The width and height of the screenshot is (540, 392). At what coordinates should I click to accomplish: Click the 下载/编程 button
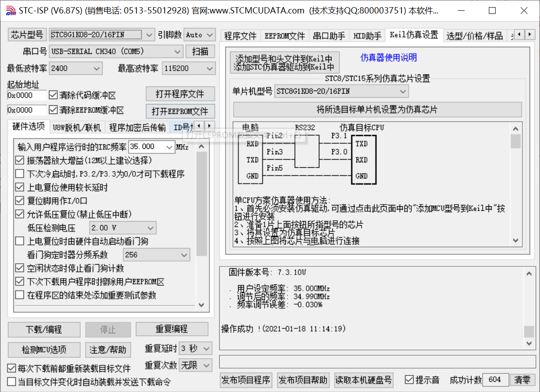[x=44, y=329]
